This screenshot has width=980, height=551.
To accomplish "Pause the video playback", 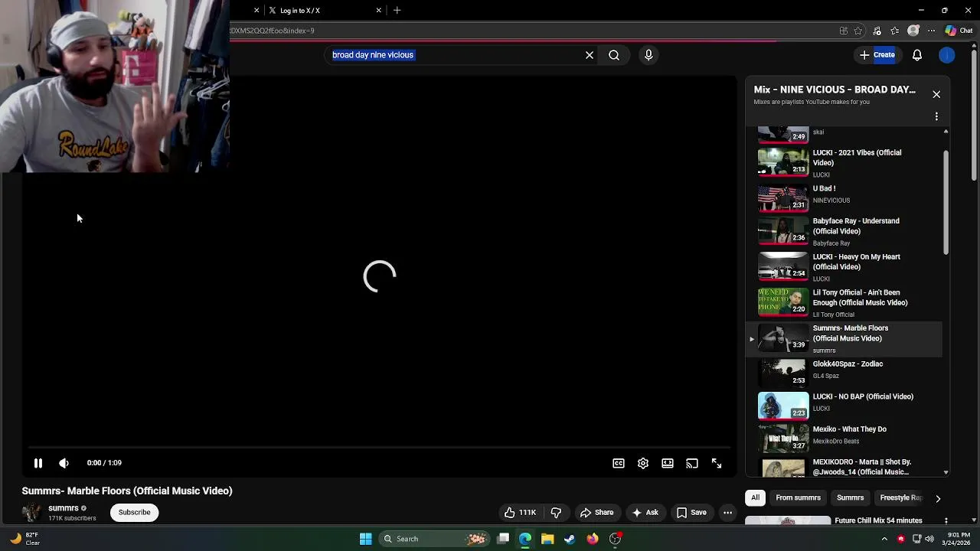I will pyautogui.click(x=38, y=463).
